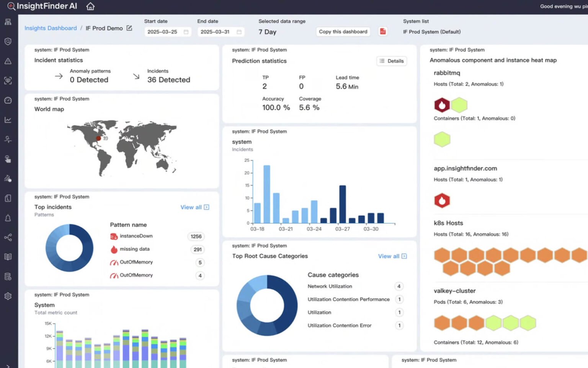Screen dimensions: 588x368
Task: Open the line chart sidebar icon
Action: pyautogui.click(x=8, y=120)
